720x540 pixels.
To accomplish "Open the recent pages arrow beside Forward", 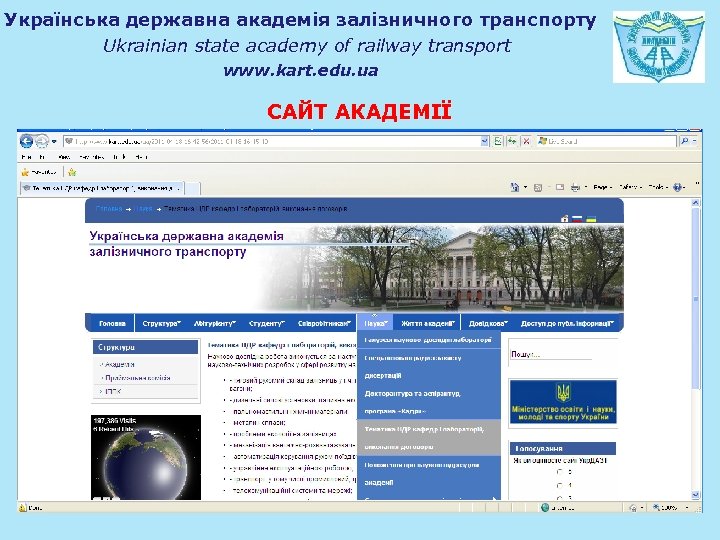I will 54,141.
